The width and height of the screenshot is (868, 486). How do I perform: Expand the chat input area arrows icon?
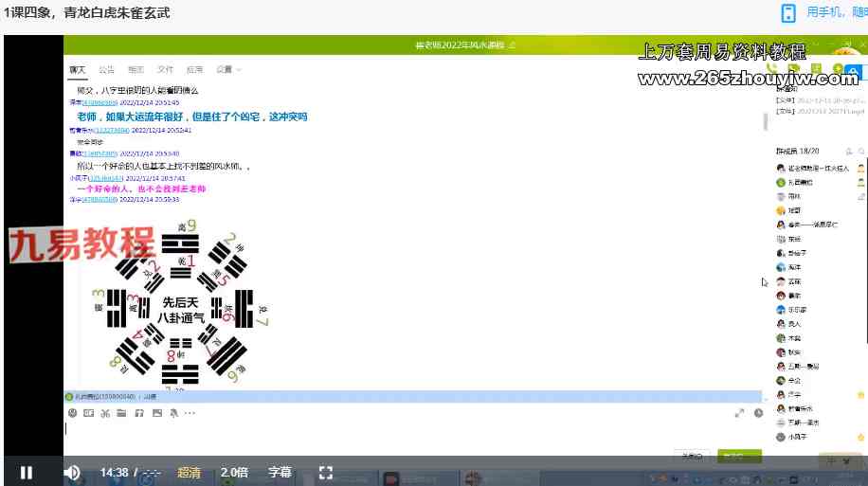(x=739, y=413)
